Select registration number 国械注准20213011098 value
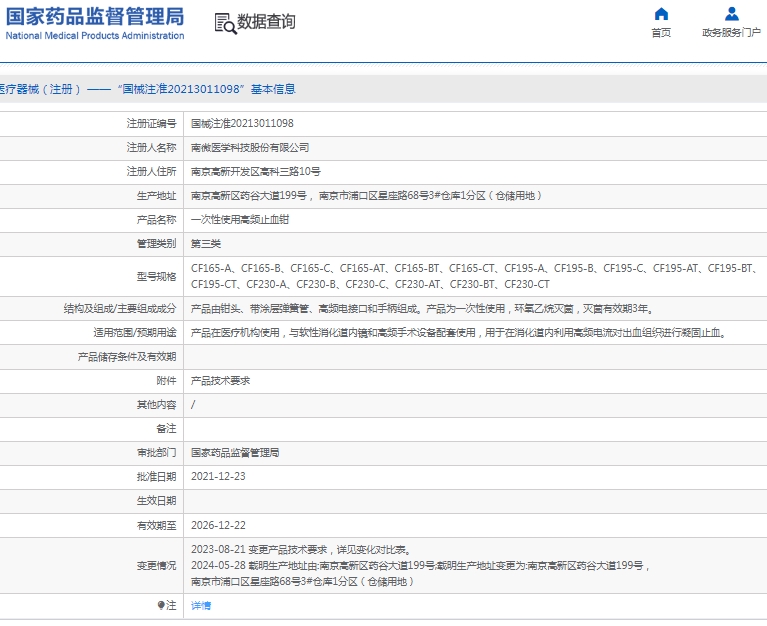Image resolution: width=767 pixels, height=626 pixels. (242, 123)
